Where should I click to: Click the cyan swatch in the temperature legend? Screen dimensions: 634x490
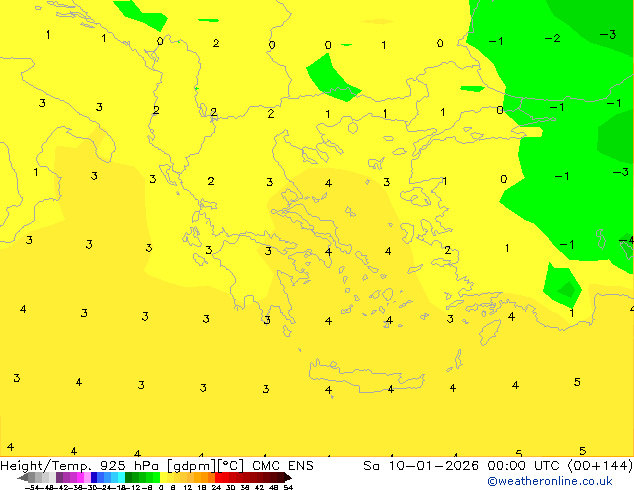[122, 477]
